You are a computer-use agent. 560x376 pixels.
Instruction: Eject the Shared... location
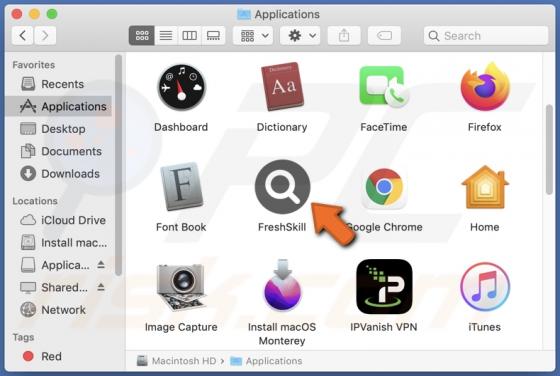click(101, 287)
